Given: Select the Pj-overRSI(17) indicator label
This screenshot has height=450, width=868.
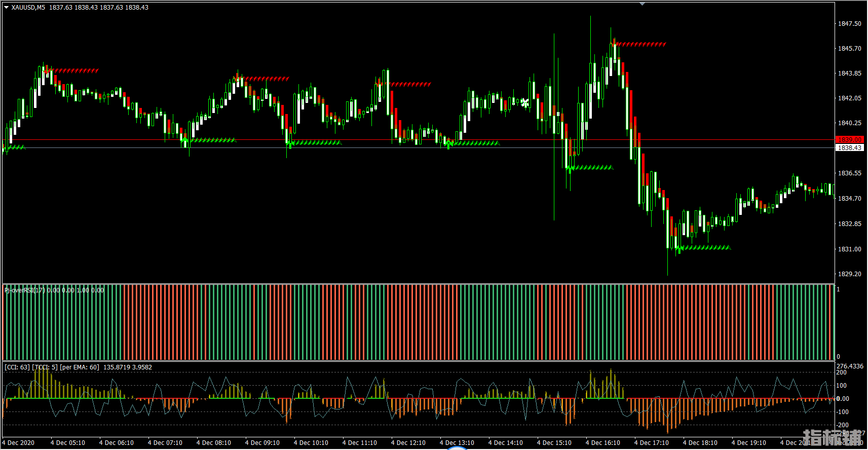Looking at the screenshot, I should (x=25, y=290).
